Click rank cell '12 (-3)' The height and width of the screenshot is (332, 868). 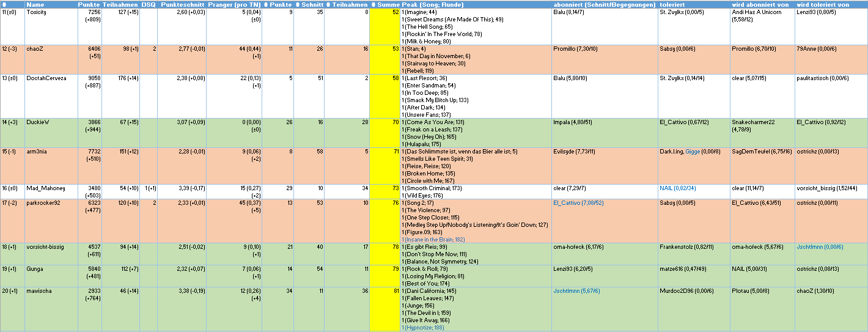click(12, 59)
